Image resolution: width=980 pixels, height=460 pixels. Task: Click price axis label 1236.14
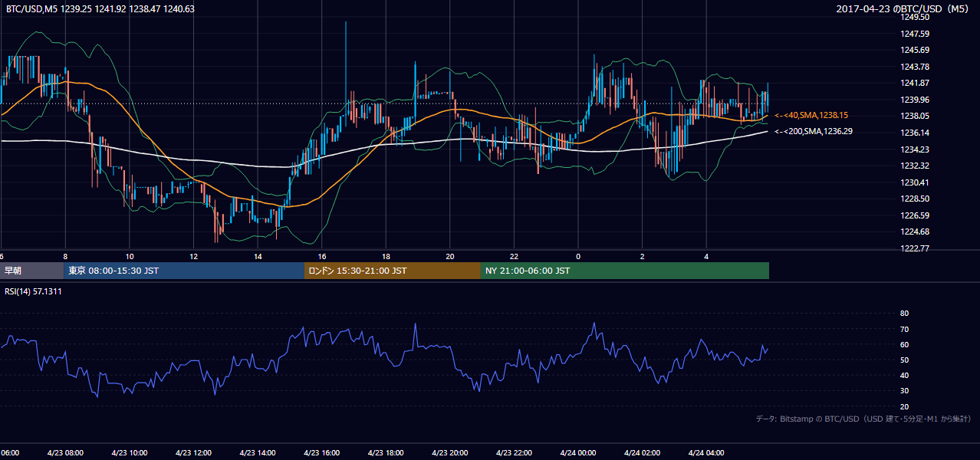coord(914,133)
